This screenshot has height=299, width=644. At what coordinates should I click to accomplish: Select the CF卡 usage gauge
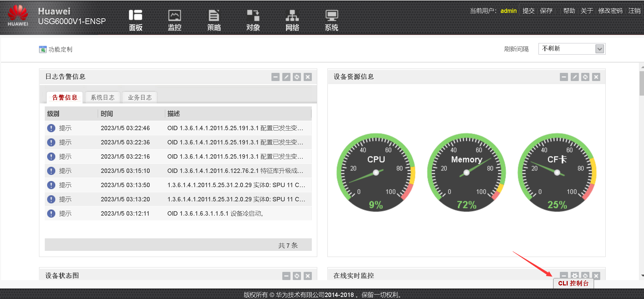pos(557,172)
